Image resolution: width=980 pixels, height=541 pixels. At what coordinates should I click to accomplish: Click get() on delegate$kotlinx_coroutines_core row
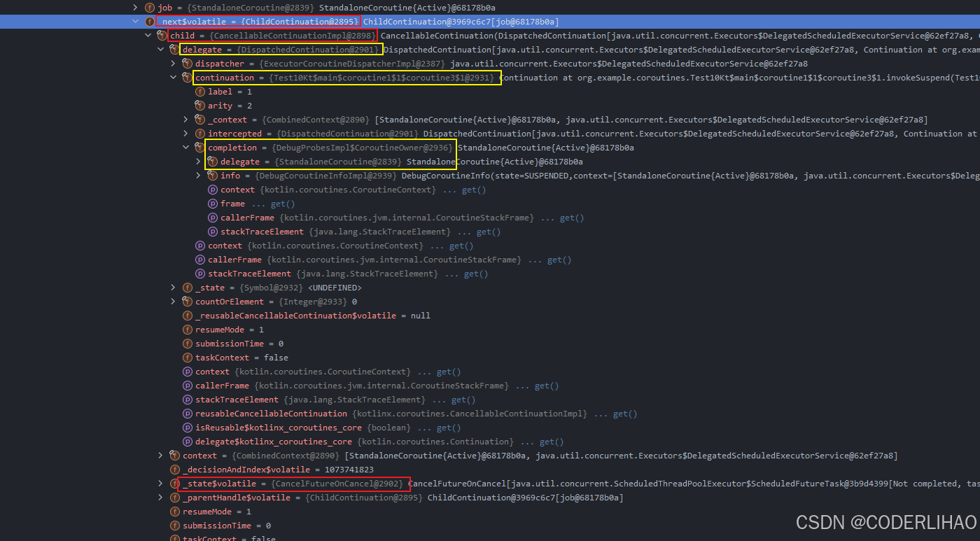click(552, 442)
